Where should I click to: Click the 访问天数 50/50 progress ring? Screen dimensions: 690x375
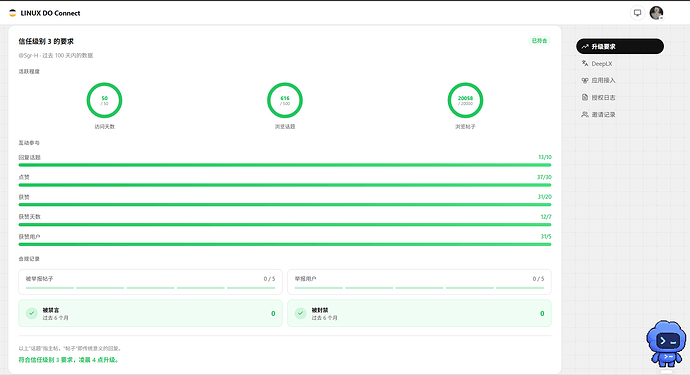click(x=104, y=100)
